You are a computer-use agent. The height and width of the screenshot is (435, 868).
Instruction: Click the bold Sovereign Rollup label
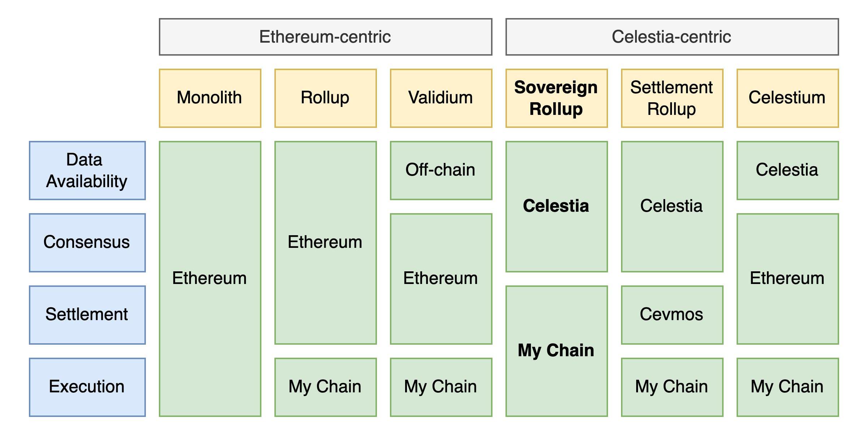coord(556,98)
